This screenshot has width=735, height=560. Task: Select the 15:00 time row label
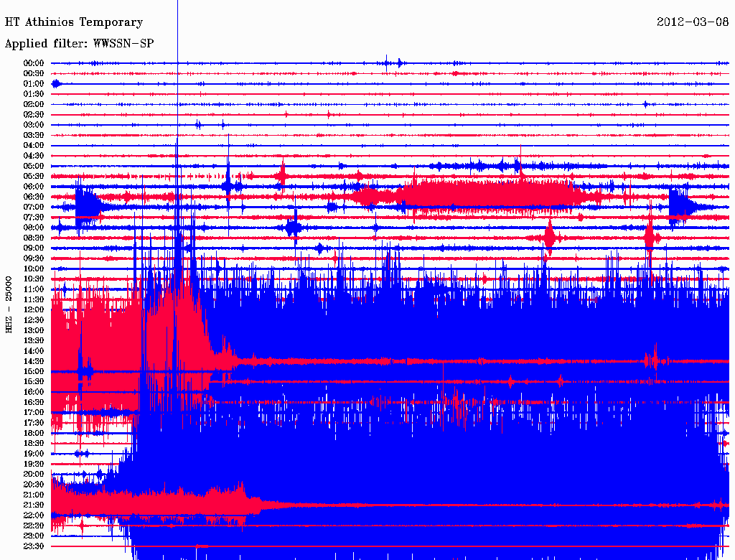point(34,371)
